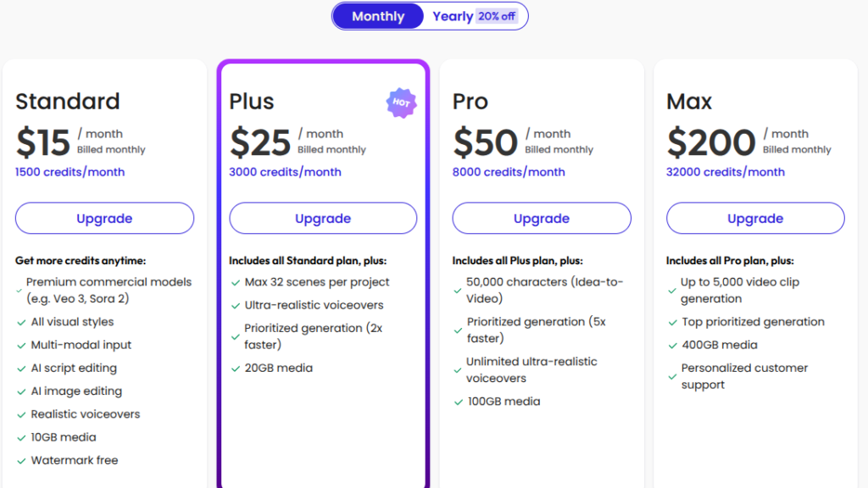
Task: Switch billing to Yearly
Action: click(453, 16)
